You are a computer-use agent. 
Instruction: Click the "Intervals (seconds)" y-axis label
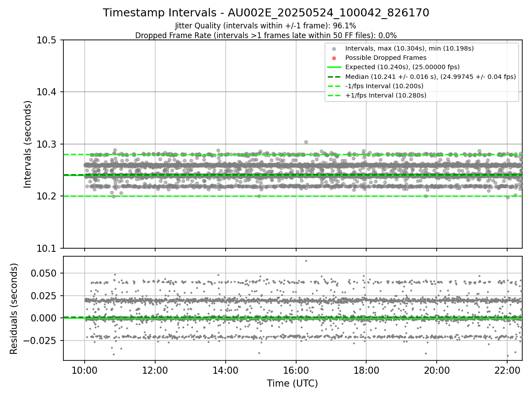point(28,144)
